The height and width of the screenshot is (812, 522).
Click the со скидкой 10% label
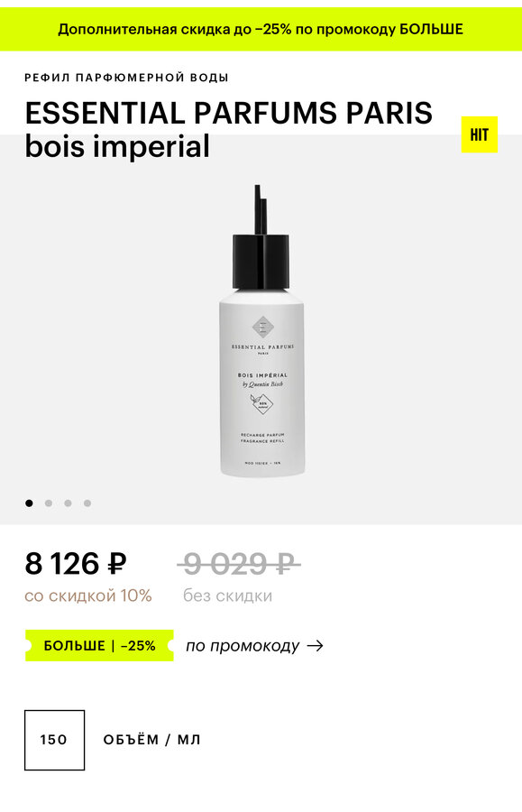[x=88, y=596]
